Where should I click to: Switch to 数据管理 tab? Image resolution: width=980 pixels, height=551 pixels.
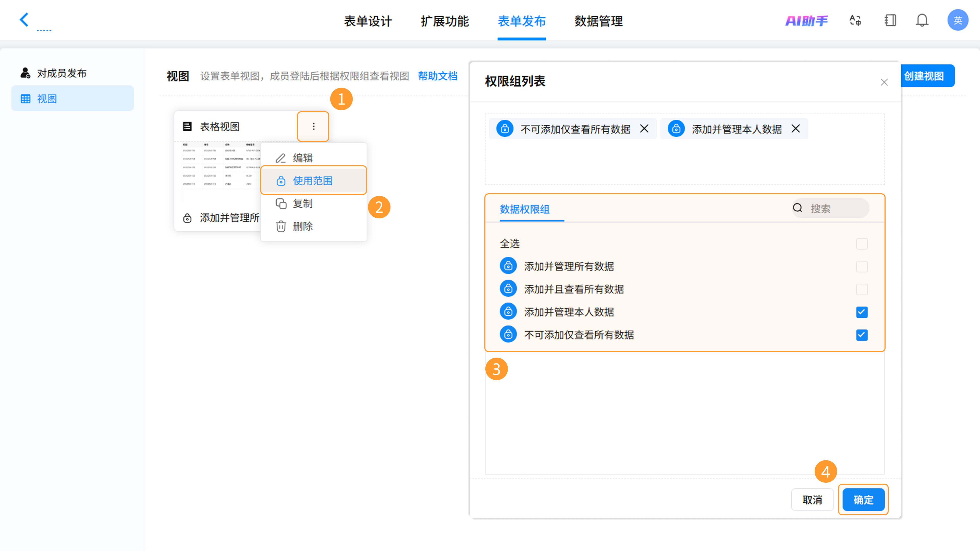[598, 21]
